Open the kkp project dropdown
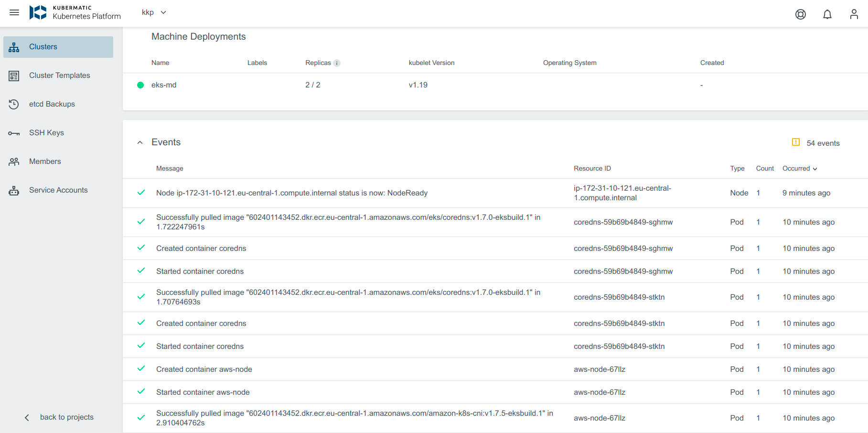 [x=153, y=12]
